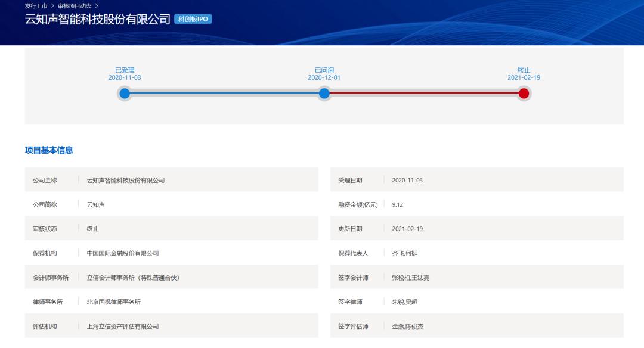Click the 保荐代表人 field label
This screenshot has width=644, height=348.
(353, 253)
